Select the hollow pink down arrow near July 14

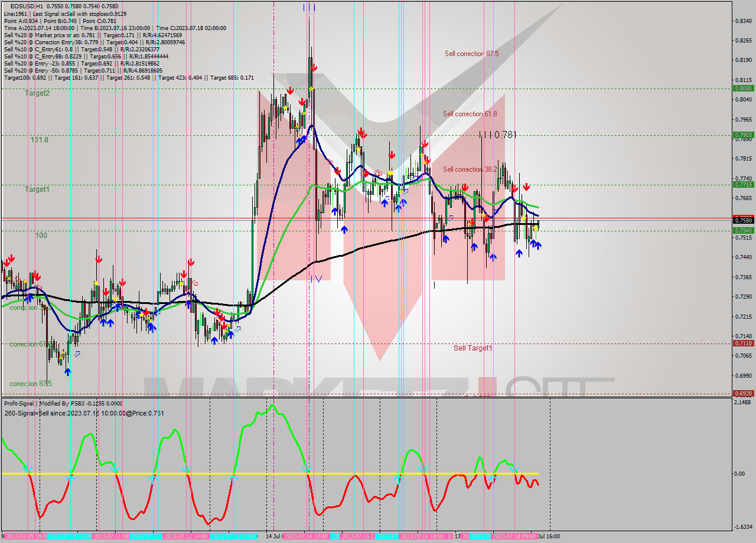[328, 161]
